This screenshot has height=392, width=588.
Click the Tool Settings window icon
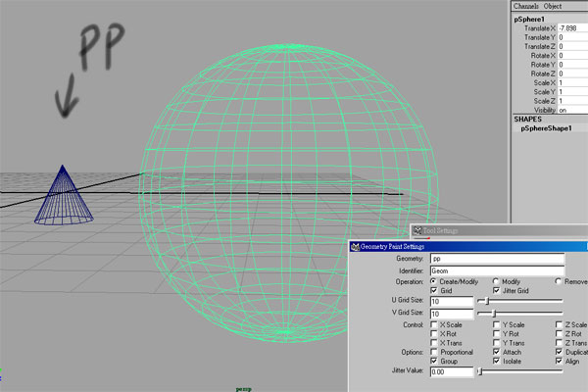(x=417, y=230)
